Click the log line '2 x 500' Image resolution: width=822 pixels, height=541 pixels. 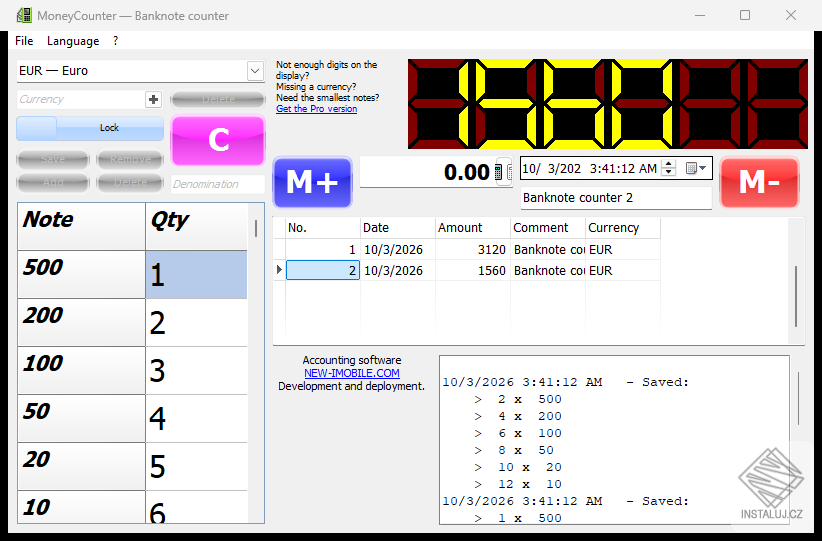[518, 399]
